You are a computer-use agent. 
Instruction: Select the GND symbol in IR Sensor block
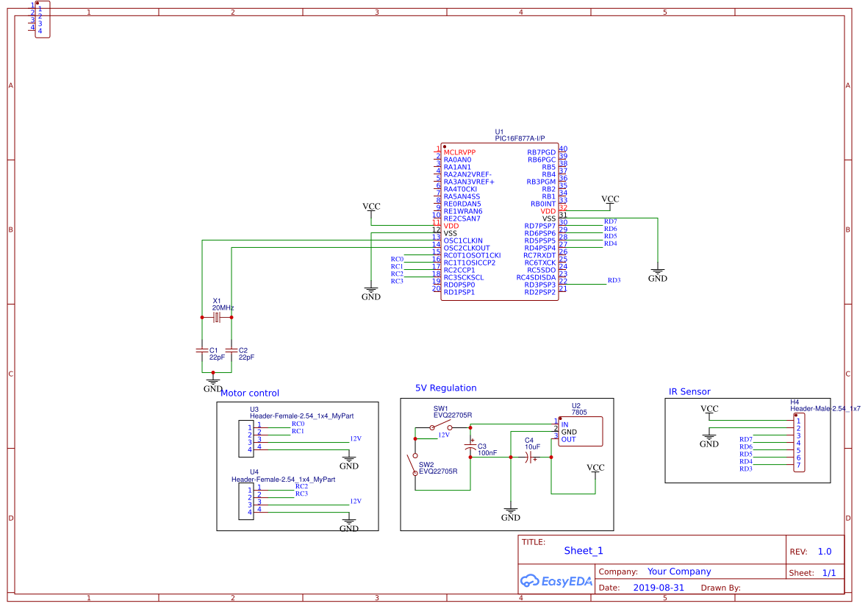point(709,439)
